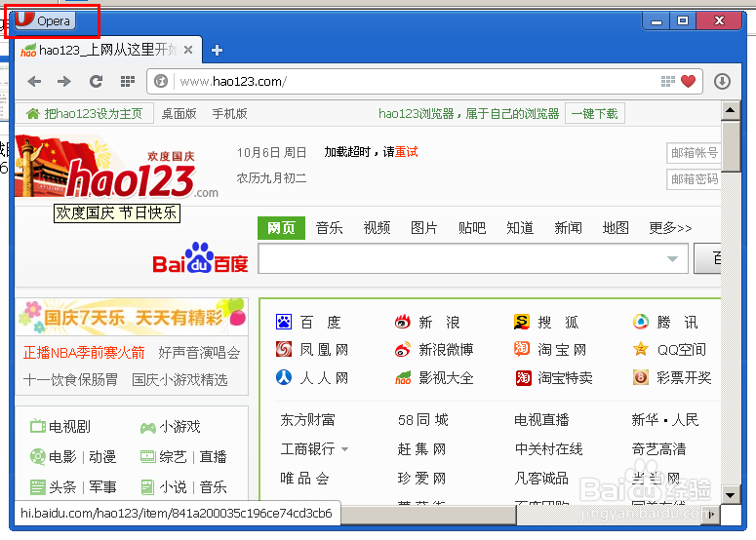Click the 小游戏 gamepad icon
This screenshot has width=756, height=540.
point(148,427)
